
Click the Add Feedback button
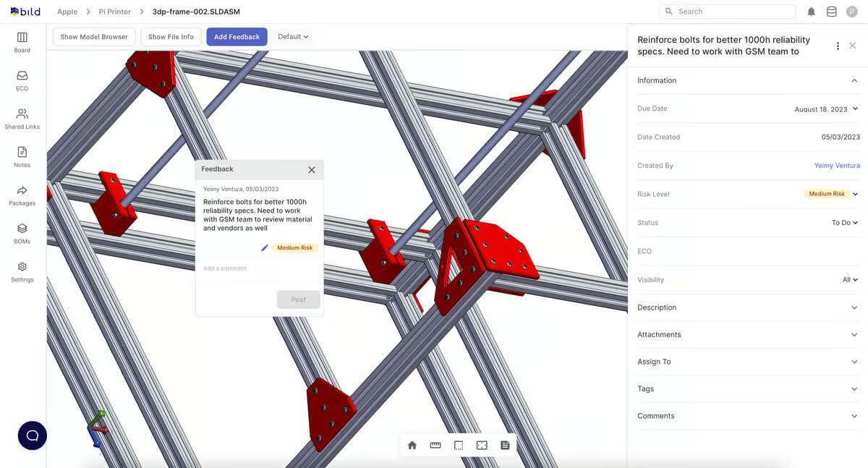click(x=237, y=37)
